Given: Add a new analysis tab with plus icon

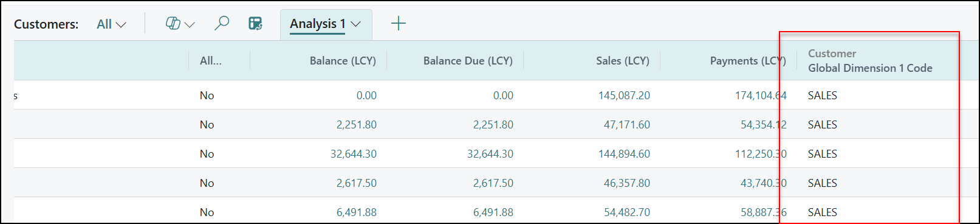Looking at the screenshot, I should (399, 24).
